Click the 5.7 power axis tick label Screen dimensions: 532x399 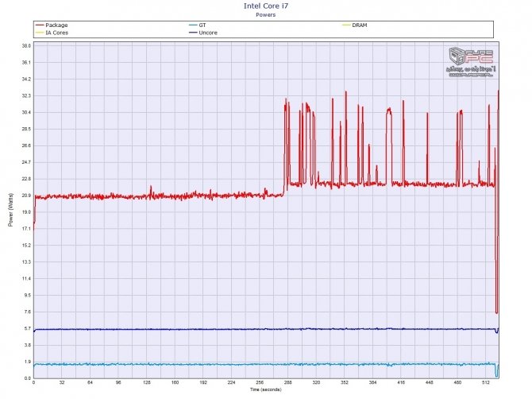(28, 328)
